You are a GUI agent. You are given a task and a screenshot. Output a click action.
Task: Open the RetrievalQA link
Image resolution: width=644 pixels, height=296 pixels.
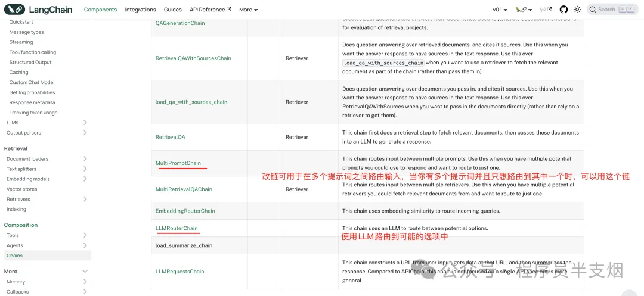[171, 137]
